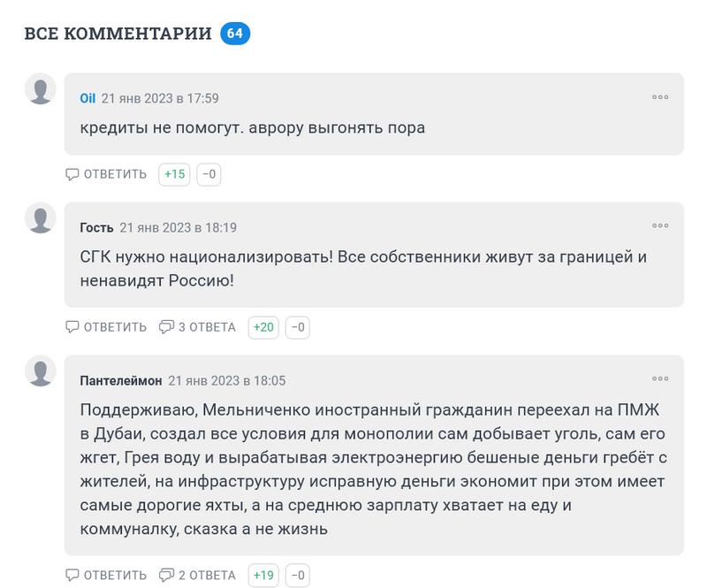Downvote Oil's comment using −0
707x588 pixels.
[x=209, y=174]
